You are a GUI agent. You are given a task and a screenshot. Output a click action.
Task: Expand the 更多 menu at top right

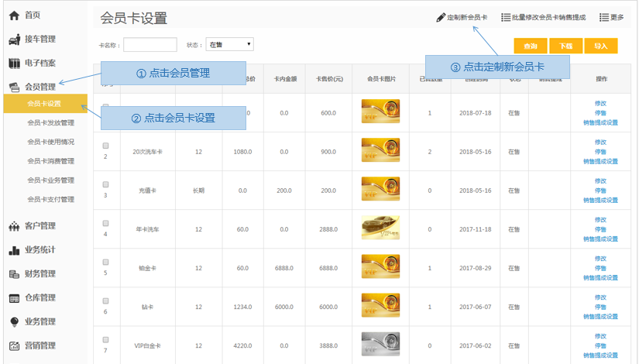coord(611,17)
